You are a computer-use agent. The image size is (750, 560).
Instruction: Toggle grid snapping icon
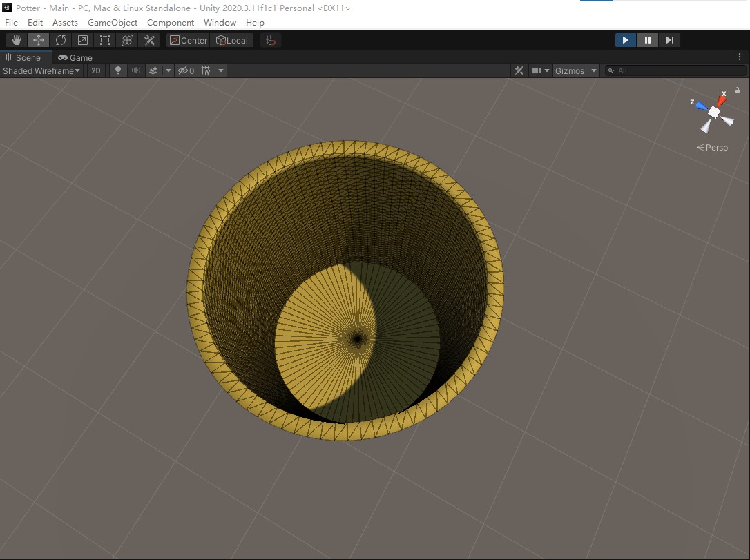pos(271,40)
